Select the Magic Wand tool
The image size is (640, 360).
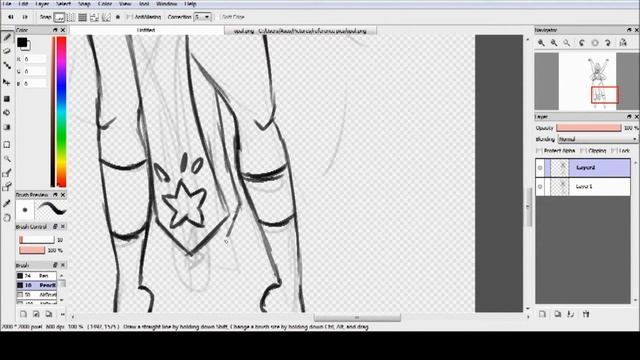(x=7, y=159)
